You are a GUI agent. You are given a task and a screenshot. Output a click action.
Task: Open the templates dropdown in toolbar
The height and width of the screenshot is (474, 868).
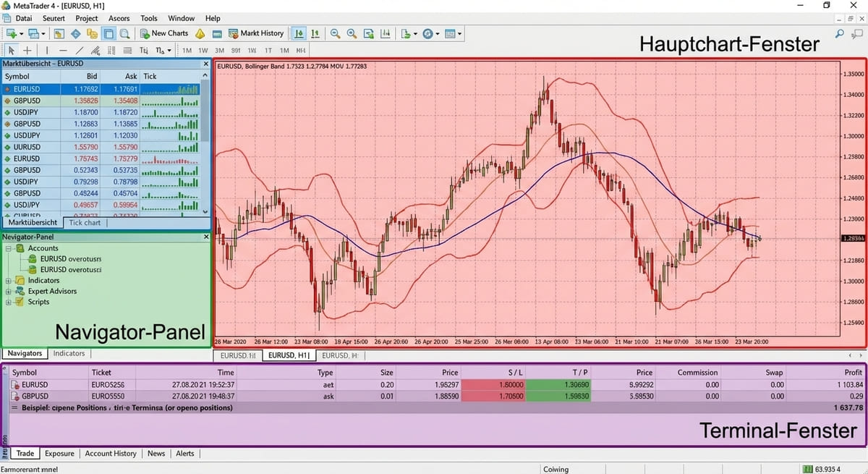pos(459,34)
